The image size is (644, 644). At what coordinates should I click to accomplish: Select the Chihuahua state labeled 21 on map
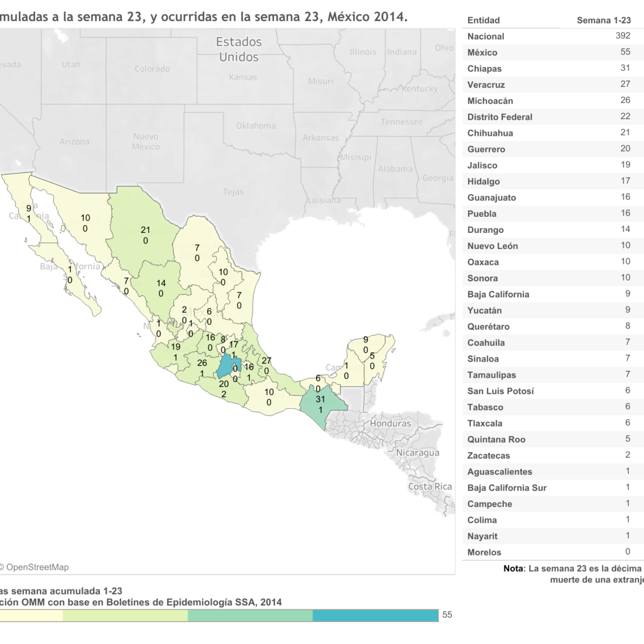141,225
